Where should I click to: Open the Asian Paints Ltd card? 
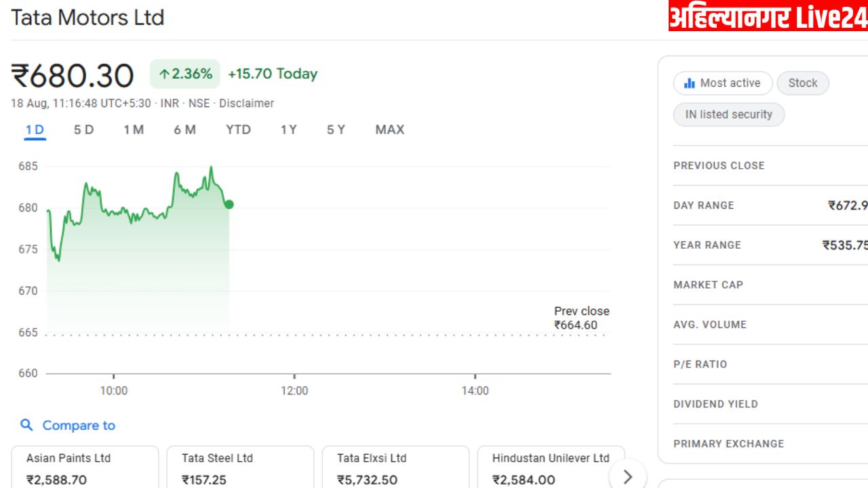pyautogui.click(x=85, y=468)
